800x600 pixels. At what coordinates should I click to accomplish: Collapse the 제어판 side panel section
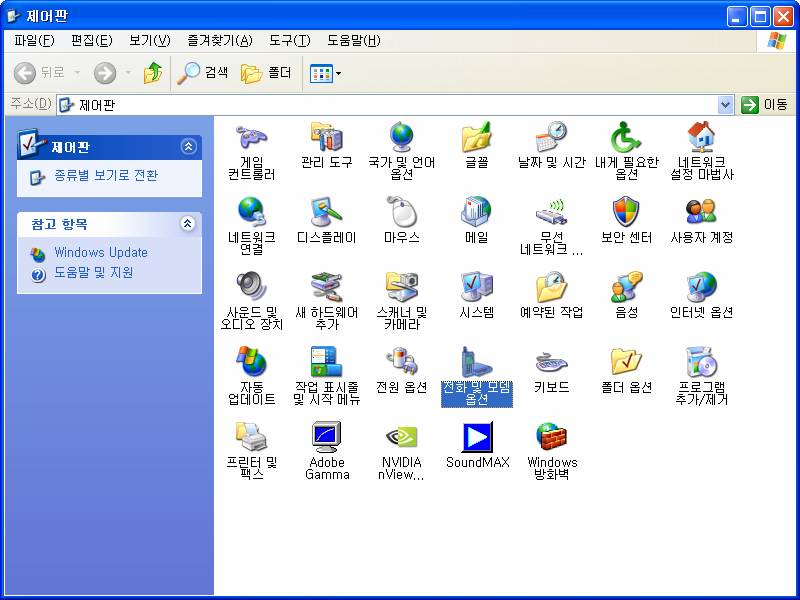coord(188,147)
